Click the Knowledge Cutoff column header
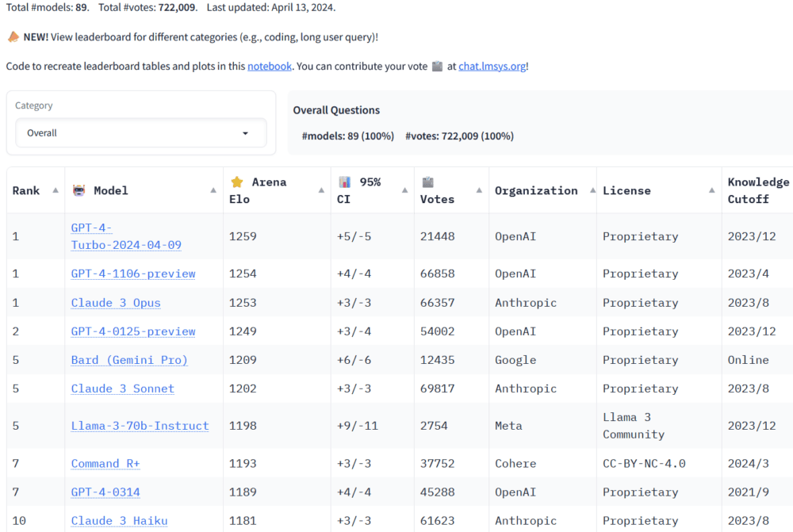The height and width of the screenshot is (532, 793). [758, 190]
